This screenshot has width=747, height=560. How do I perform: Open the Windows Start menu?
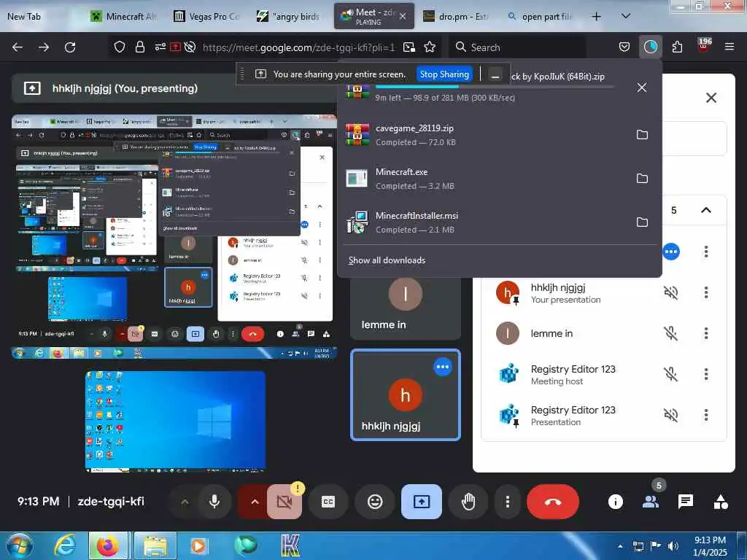(x=19, y=545)
